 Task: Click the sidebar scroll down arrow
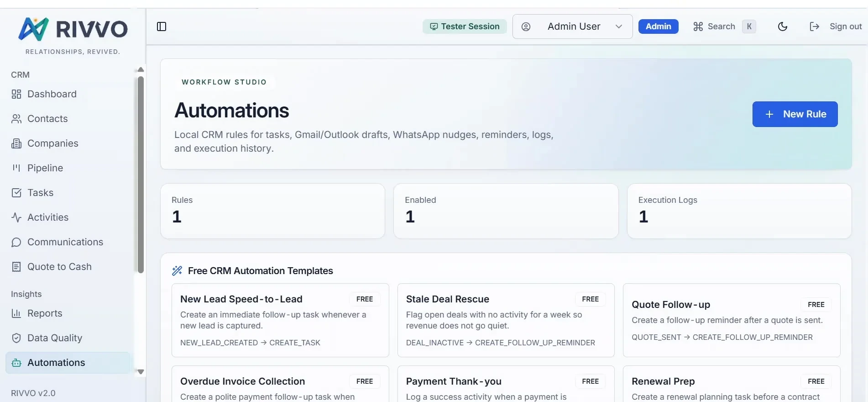[141, 372]
